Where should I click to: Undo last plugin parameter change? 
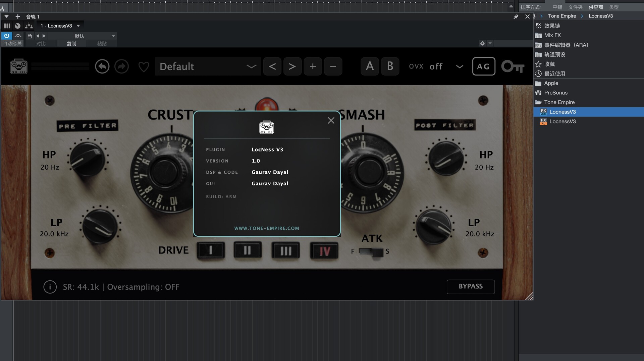102,66
